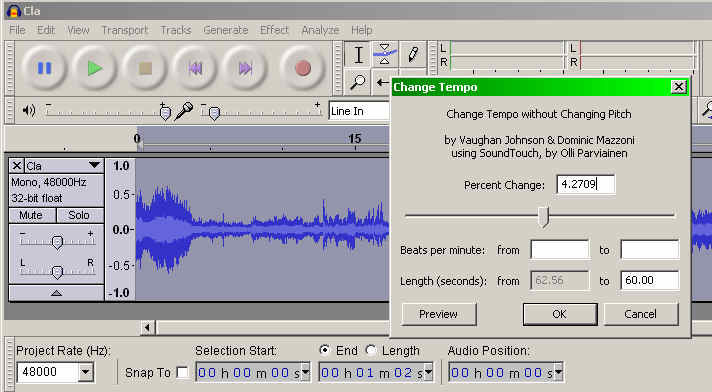Select the Selection (I-beam) tool

pos(358,55)
